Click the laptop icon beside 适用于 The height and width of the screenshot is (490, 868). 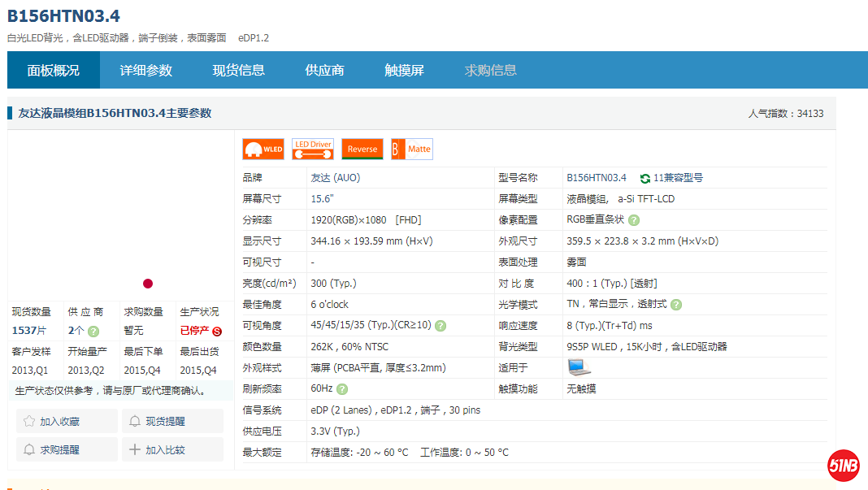[x=579, y=367]
